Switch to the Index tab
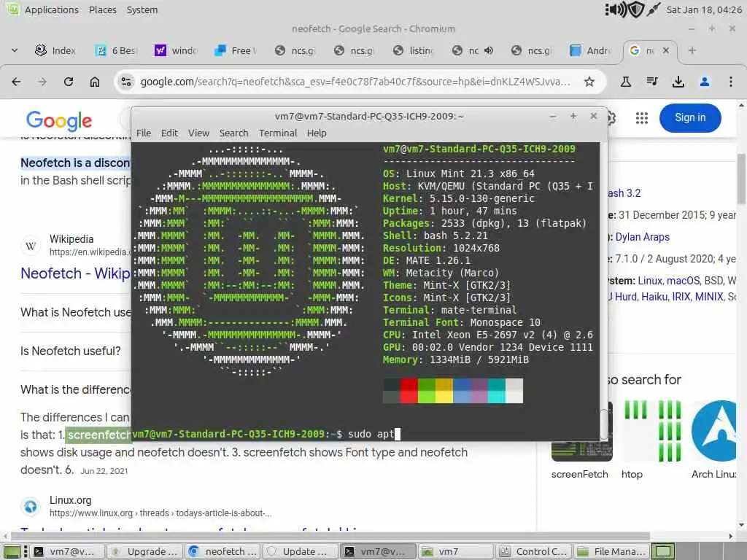Screen dimensions: 747x560 pyautogui.click(x=55, y=50)
